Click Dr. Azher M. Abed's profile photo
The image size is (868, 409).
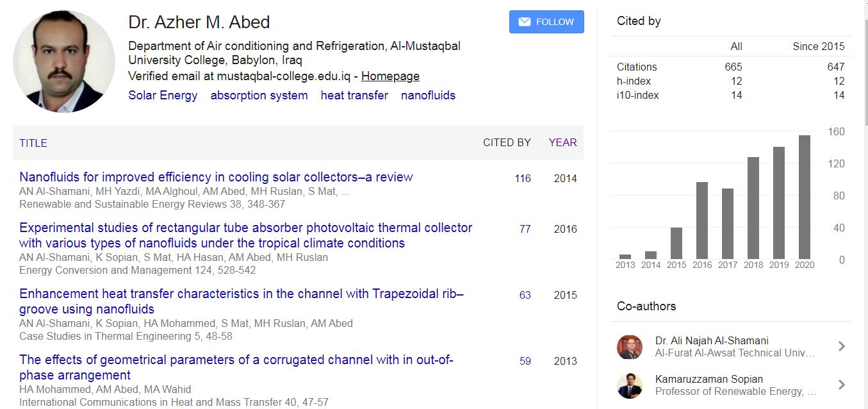(x=64, y=61)
